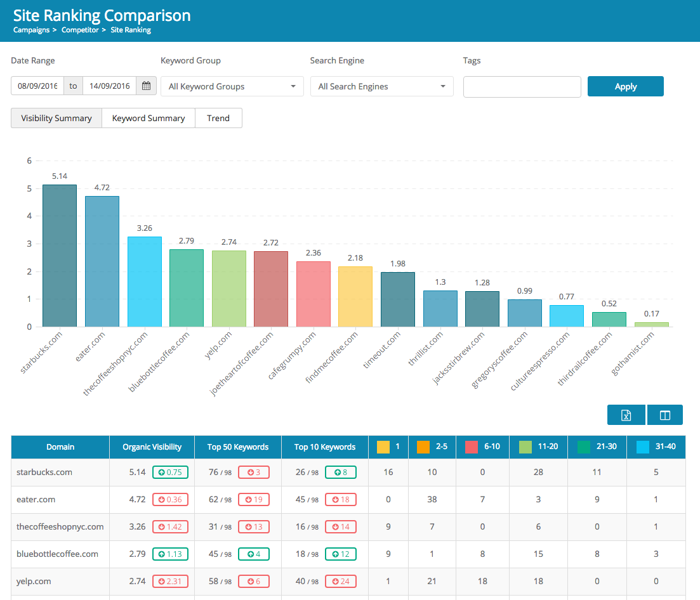Sort by the Organic Visibility column header
This screenshot has width=700, height=600.
[x=152, y=447]
